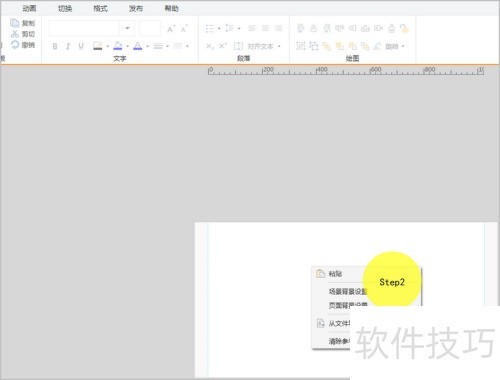
Task: Click the bullet list icon
Action: (x=210, y=29)
